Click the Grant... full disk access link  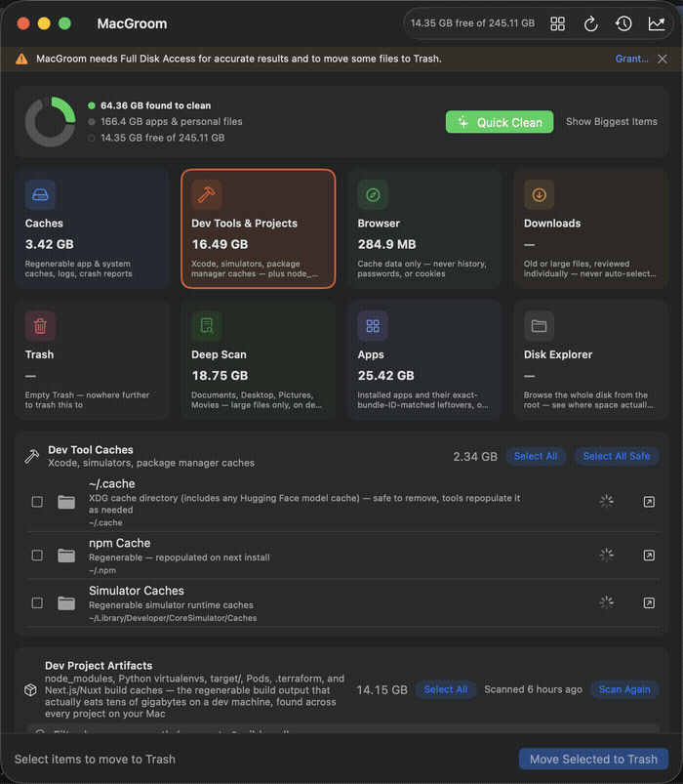click(x=632, y=59)
